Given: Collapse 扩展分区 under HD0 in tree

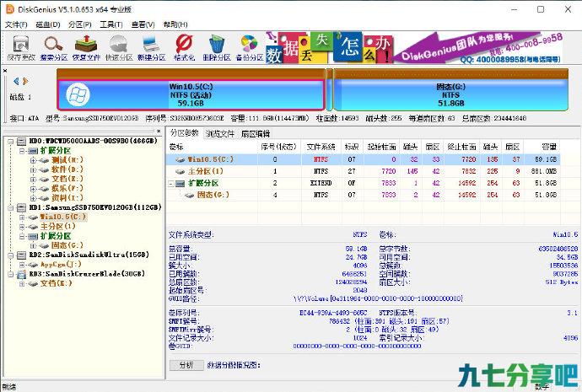Looking at the screenshot, I should [22, 151].
